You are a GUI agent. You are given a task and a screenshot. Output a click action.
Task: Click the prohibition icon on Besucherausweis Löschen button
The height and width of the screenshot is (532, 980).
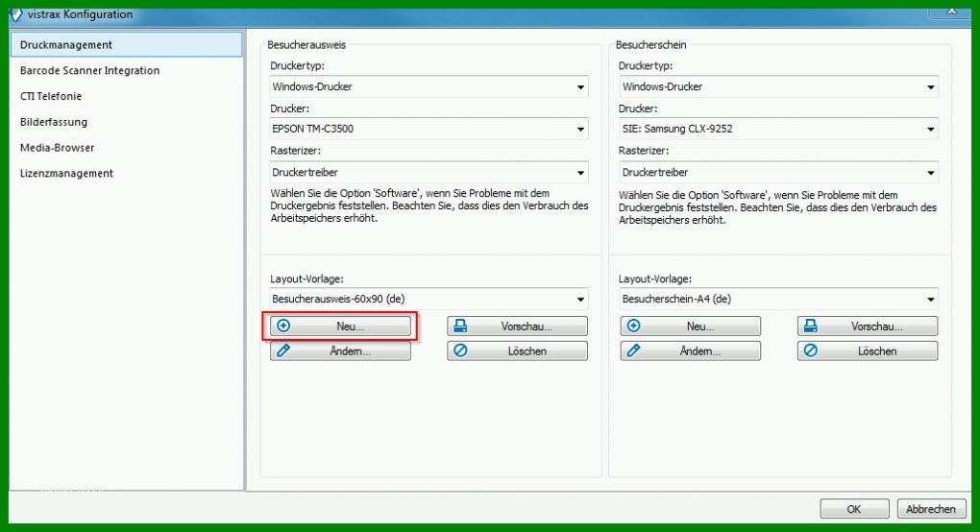[x=460, y=351]
